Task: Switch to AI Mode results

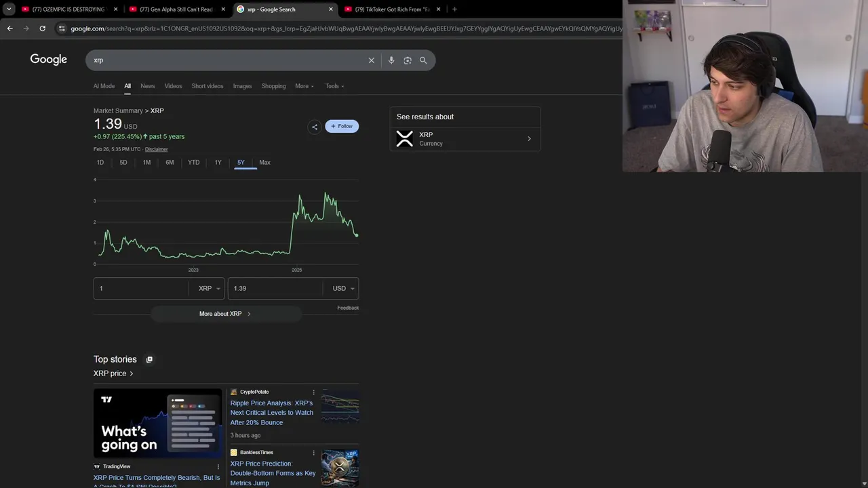Action: click(104, 86)
